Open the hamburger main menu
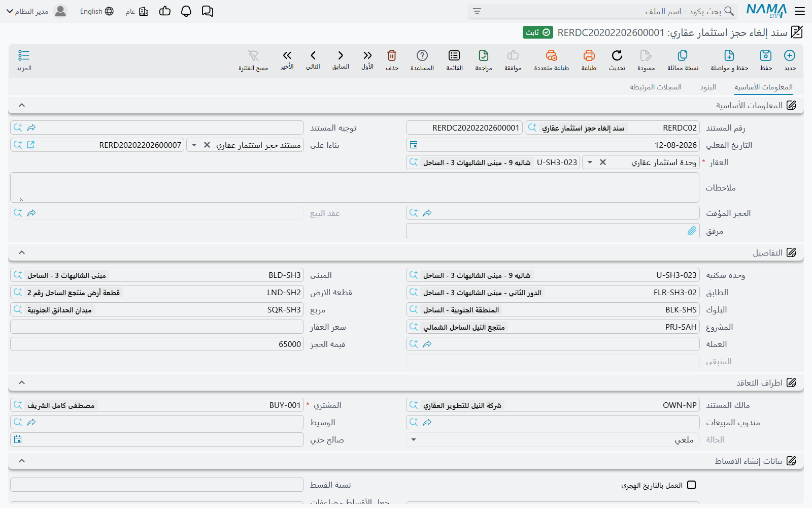The width and height of the screenshot is (812, 508). (x=800, y=11)
